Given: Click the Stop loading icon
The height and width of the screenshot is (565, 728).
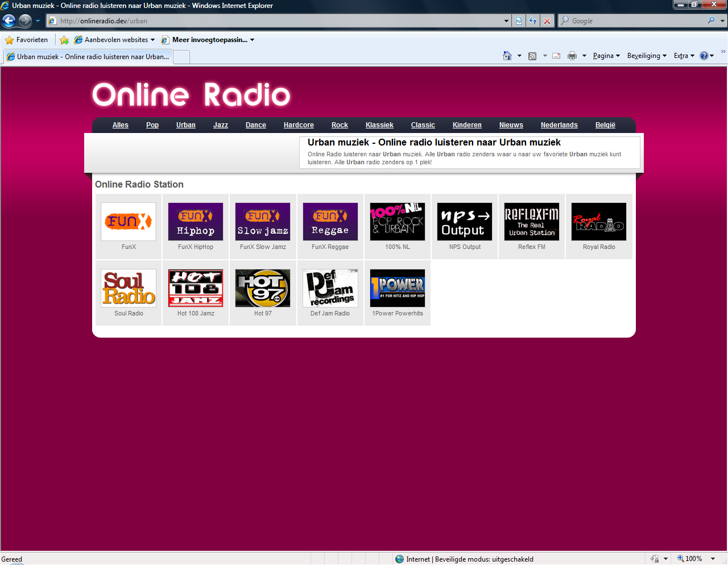Looking at the screenshot, I should [547, 21].
